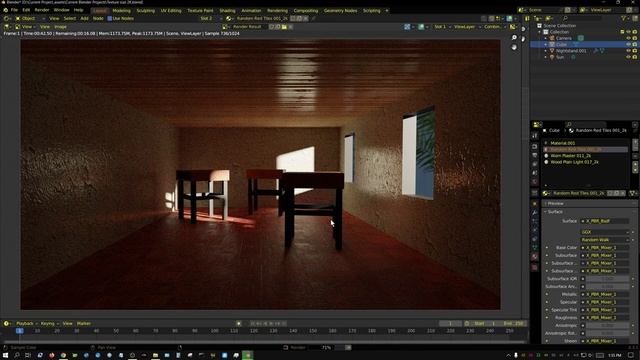Click the Output properties tab icon
The width and height of the screenshot is (640, 360).
(x=535, y=156)
